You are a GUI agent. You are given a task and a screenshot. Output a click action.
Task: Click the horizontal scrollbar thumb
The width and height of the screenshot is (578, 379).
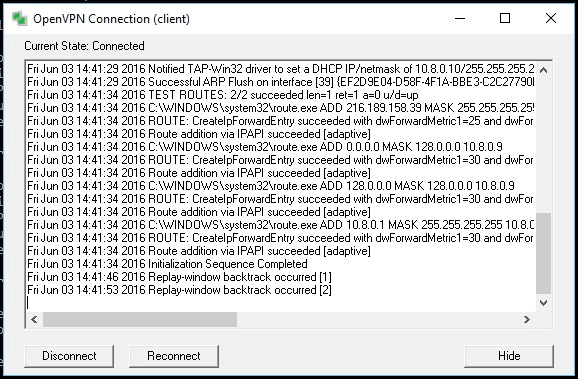click(140, 319)
